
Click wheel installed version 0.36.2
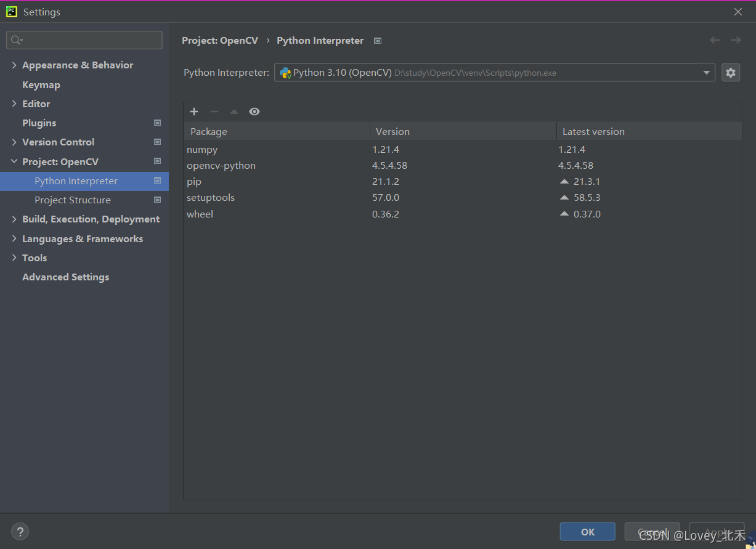386,214
